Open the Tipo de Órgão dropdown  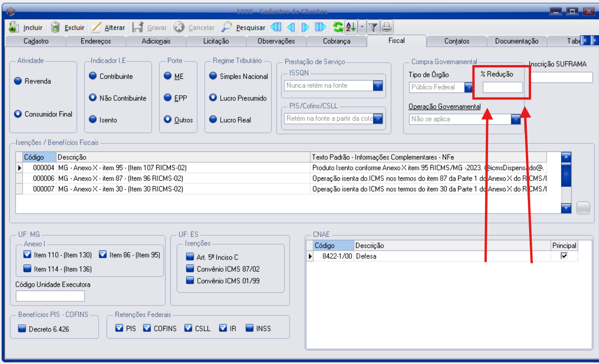coord(468,87)
